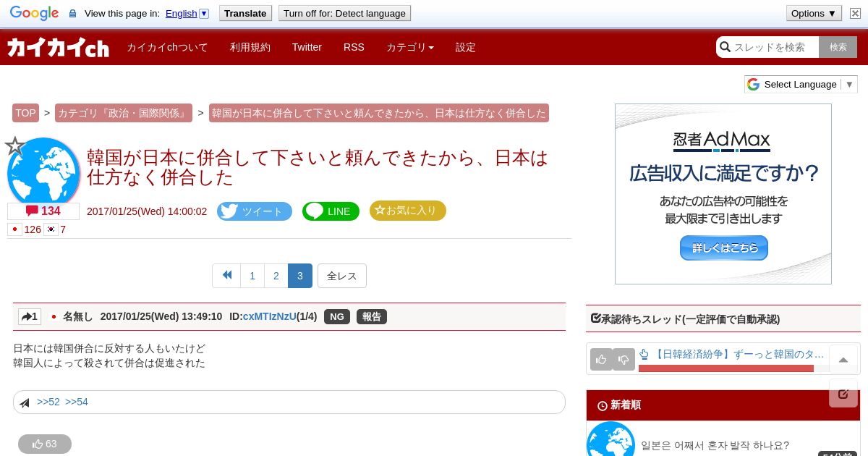This screenshot has width=868, height=456.
Task: Open the Options dropdown menu
Action: tap(814, 13)
